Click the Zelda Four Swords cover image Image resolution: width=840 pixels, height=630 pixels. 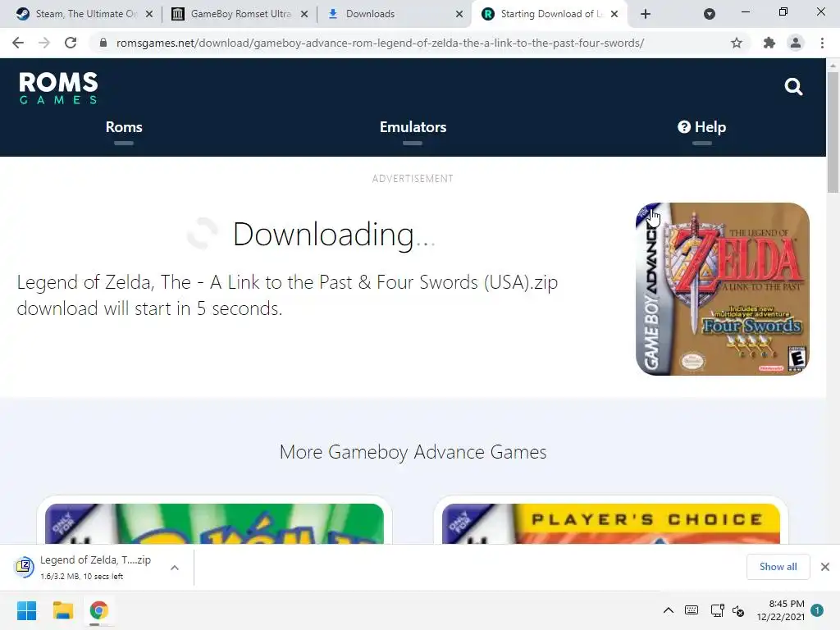722,289
